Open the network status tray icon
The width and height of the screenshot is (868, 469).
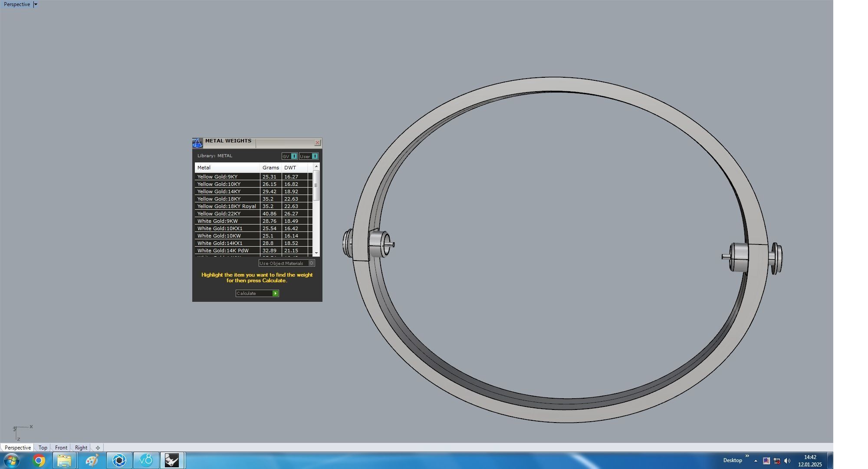[x=777, y=461]
